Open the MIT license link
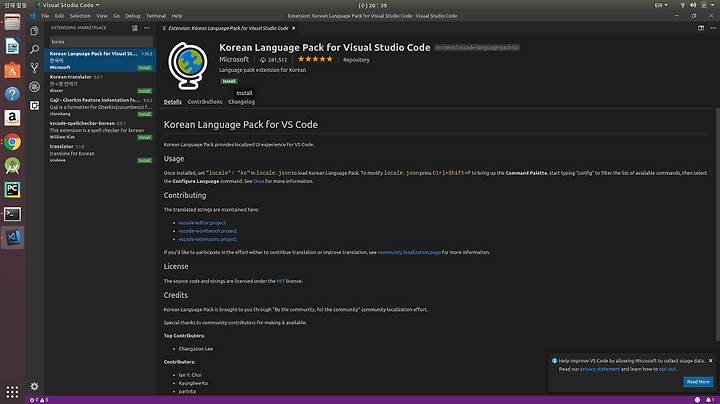The height and width of the screenshot is (404, 720). [281, 281]
